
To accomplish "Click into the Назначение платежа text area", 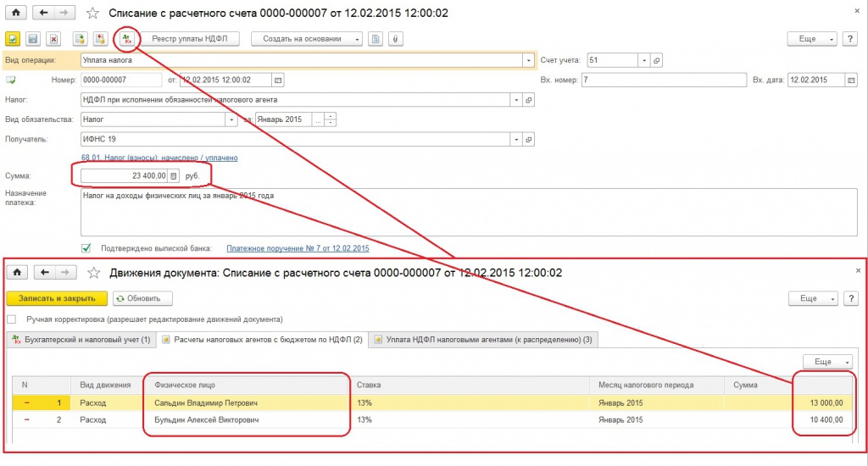I will coord(469,213).
